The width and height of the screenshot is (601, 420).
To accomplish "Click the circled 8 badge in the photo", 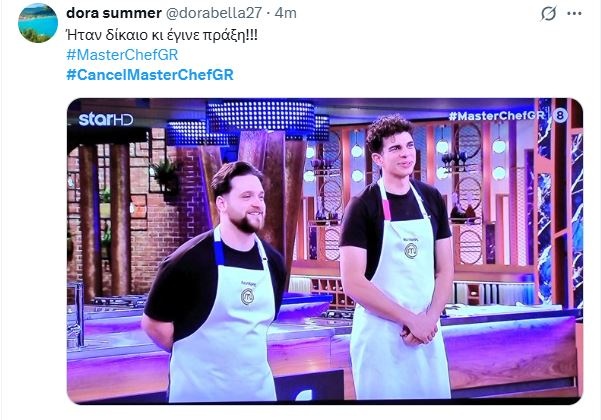I will pyautogui.click(x=560, y=116).
